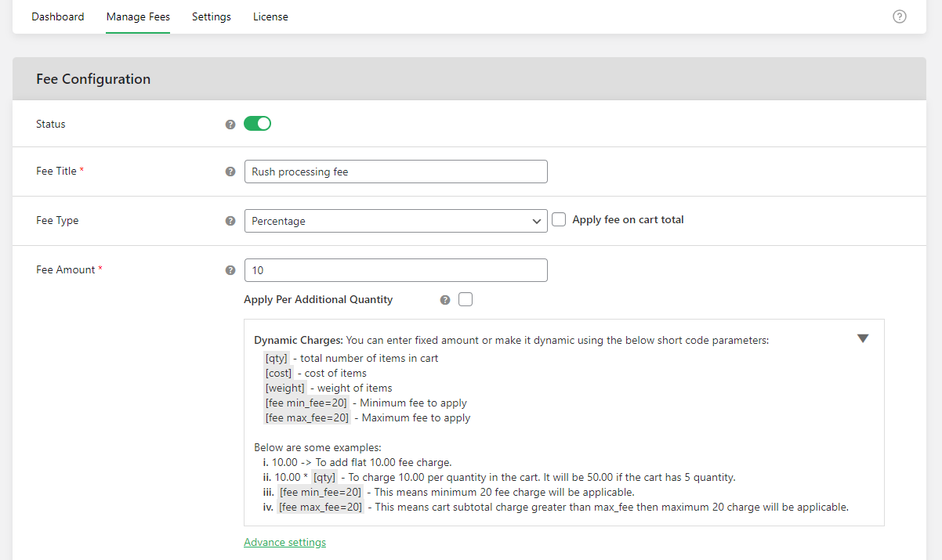Select the Manage Fees tab
This screenshot has height=560, width=942.
pos(138,16)
